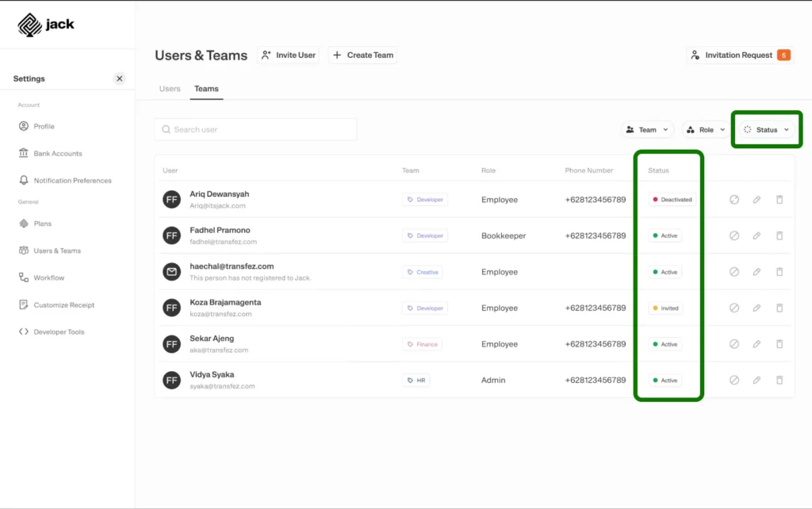The height and width of the screenshot is (509, 812).
Task: Click Create Team button
Action: click(x=362, y=55)
